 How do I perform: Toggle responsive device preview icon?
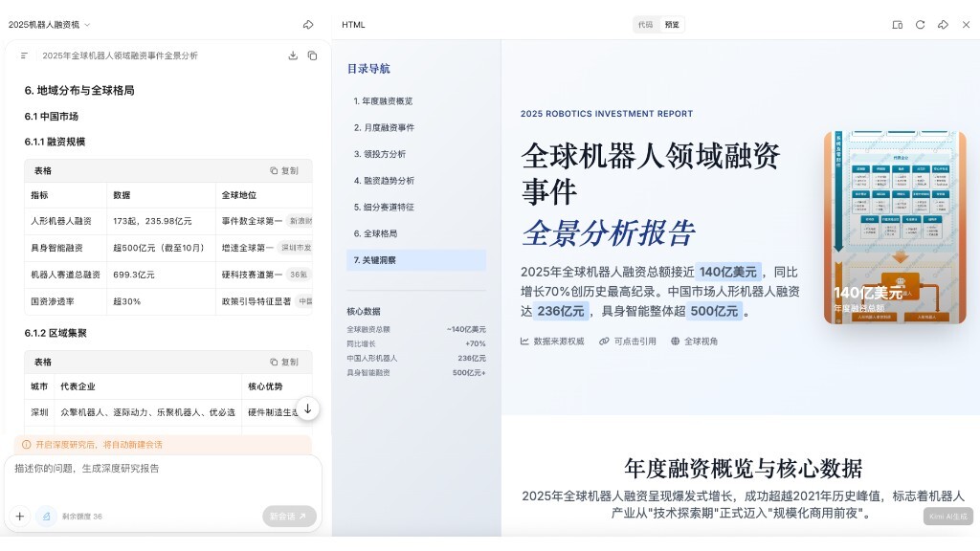pyautogui.click(x=897, y=25)
